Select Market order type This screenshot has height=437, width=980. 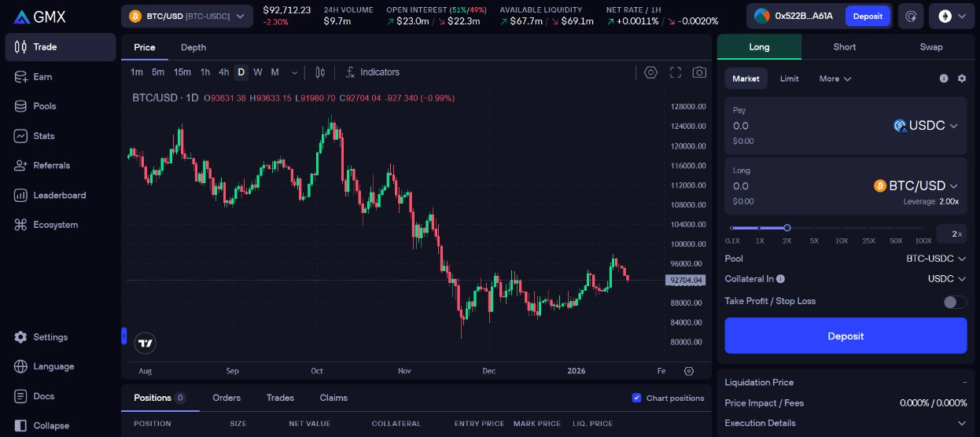(746, 79)
